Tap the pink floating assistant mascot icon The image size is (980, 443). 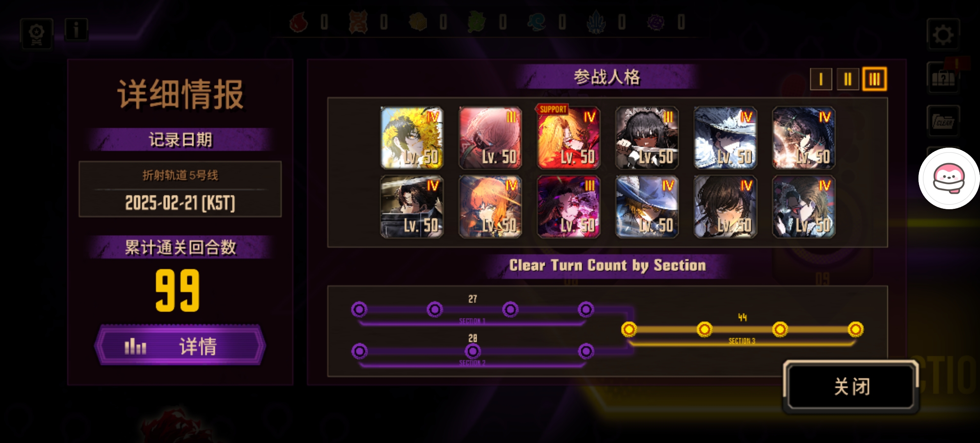(x=949, y=178)
